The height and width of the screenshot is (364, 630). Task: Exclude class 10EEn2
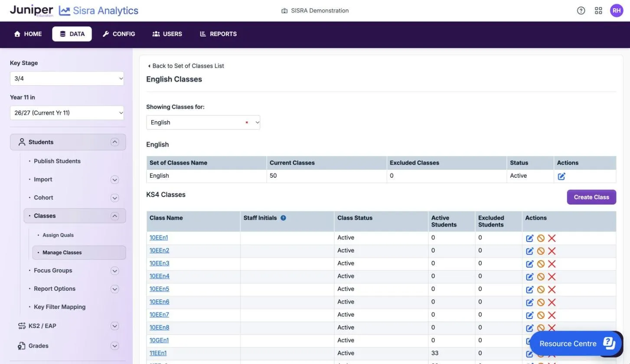541,251
